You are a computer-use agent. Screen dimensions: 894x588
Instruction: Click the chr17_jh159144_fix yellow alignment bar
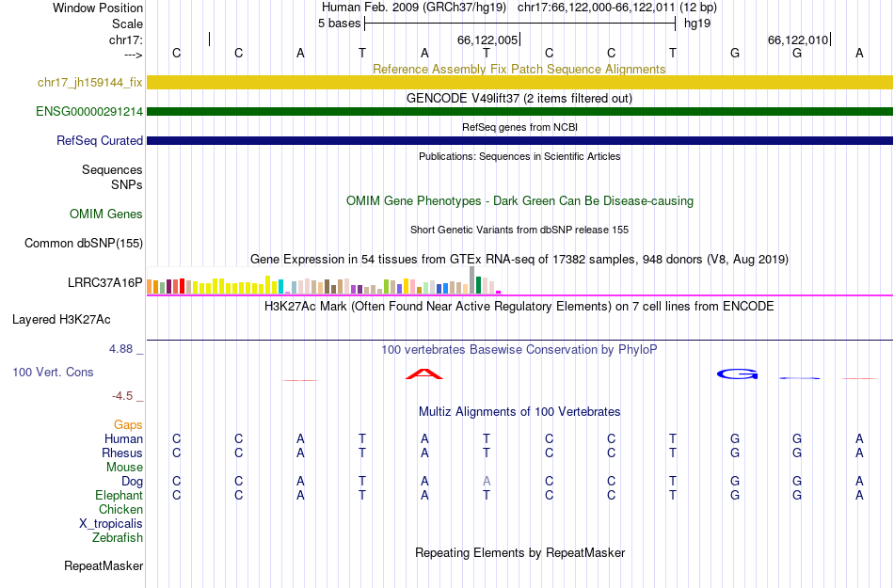(519, 82)
